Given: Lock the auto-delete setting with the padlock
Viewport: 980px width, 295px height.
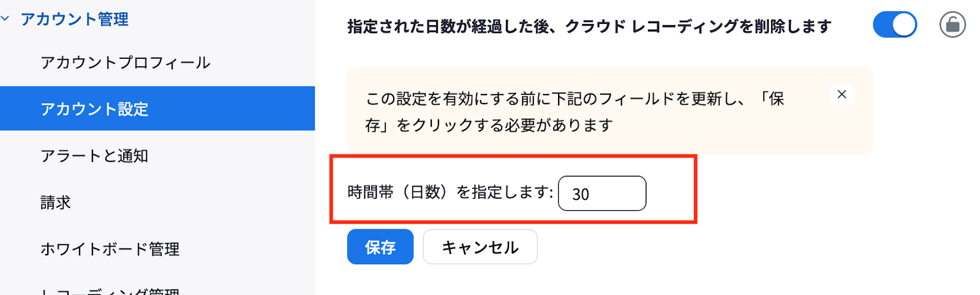Looking at the screenshot, I should tap(952, 25).
